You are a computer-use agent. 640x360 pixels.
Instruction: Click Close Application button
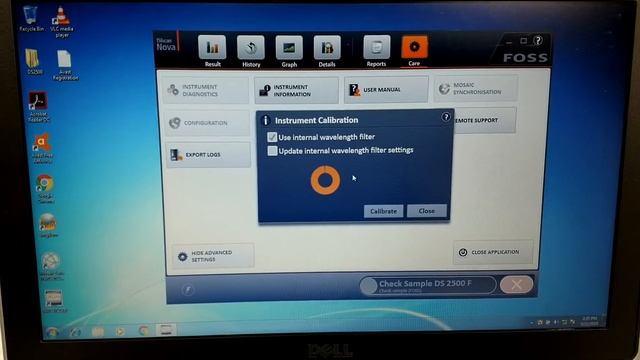(x=493, y=252)
